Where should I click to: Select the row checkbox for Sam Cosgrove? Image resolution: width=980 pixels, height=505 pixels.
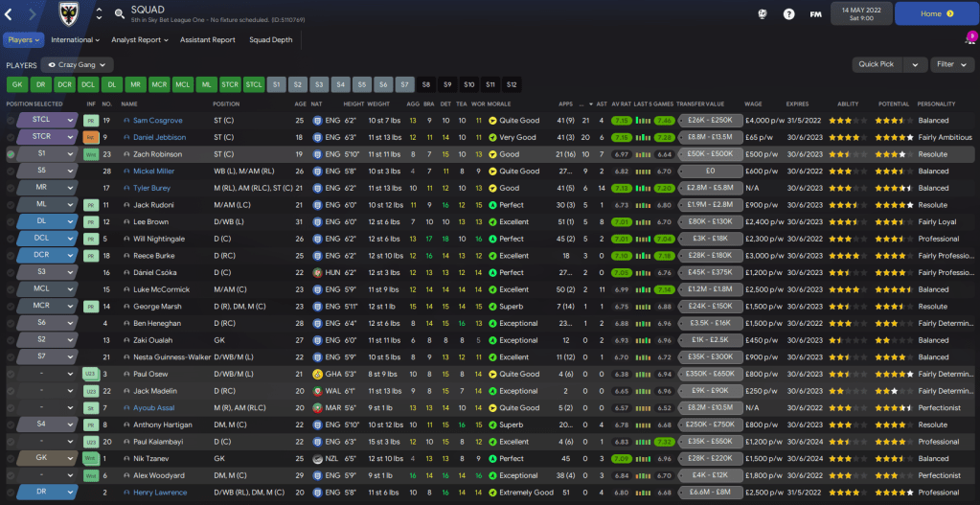11,121
